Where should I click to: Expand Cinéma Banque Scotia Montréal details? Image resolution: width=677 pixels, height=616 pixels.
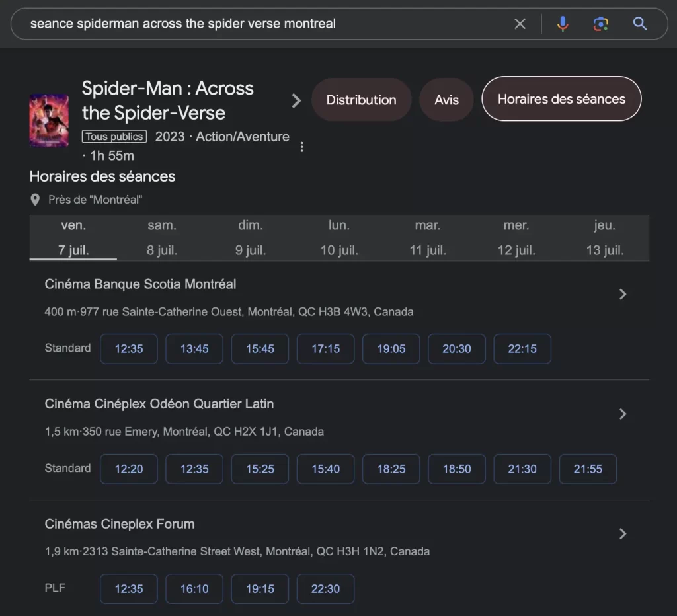[622, 294]
